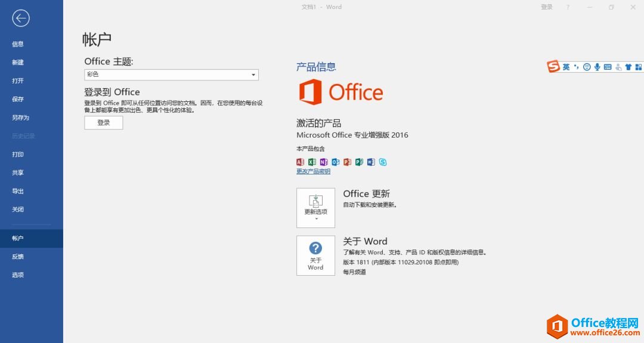This screenshot has width=644, height=343.
Task: Click the OneNote product icon
Action: [x=324, y=162]
